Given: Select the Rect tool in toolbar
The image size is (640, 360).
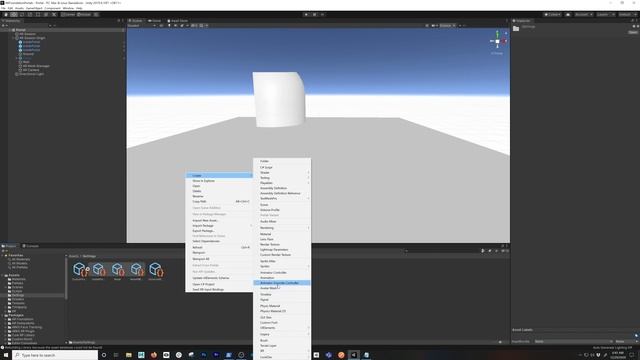Looking at the screenshot, I should [x=38, y=14].
